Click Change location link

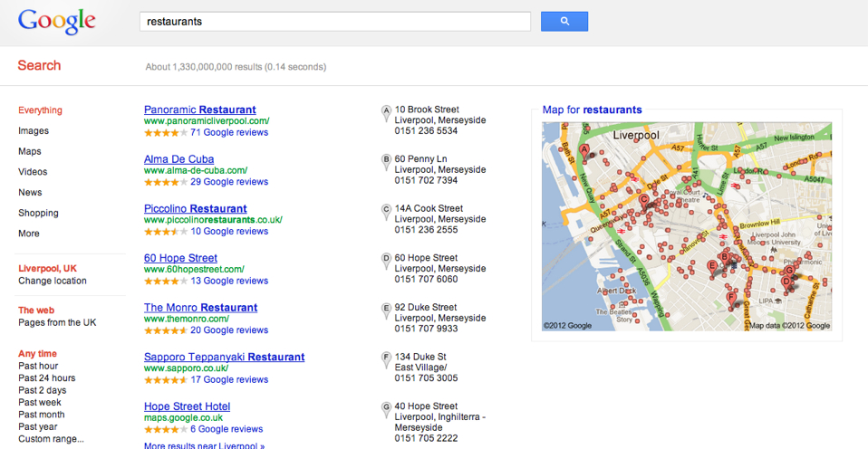tap(53, 281)
